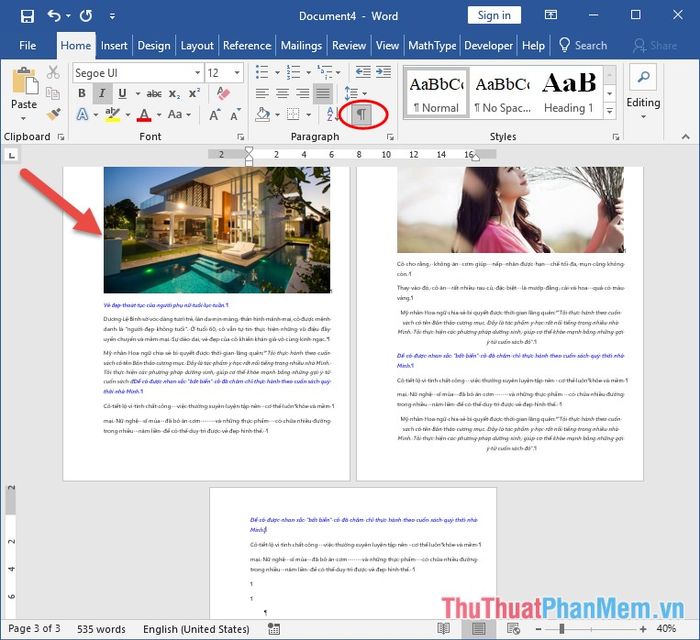Viewport: 700px width, 640px height.
Task: Open the Paragraph settings dialog launcher
Action: click(x=390, y=137)
